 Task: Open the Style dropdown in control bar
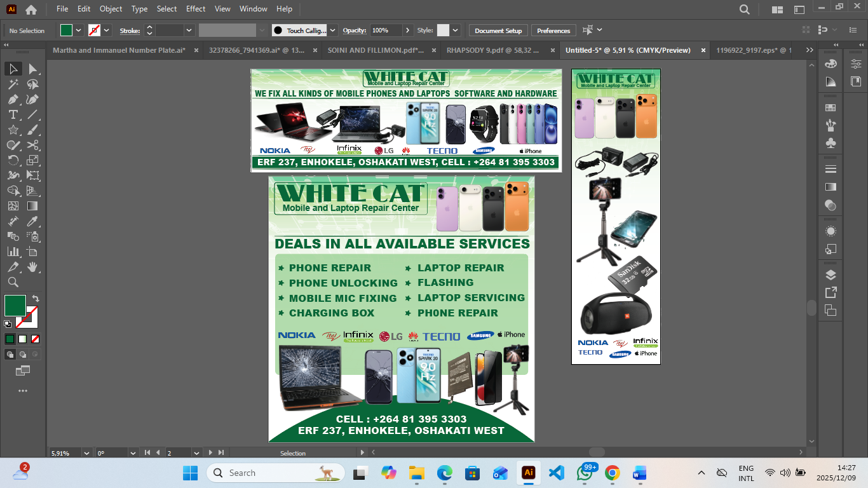tap(456, 30)
